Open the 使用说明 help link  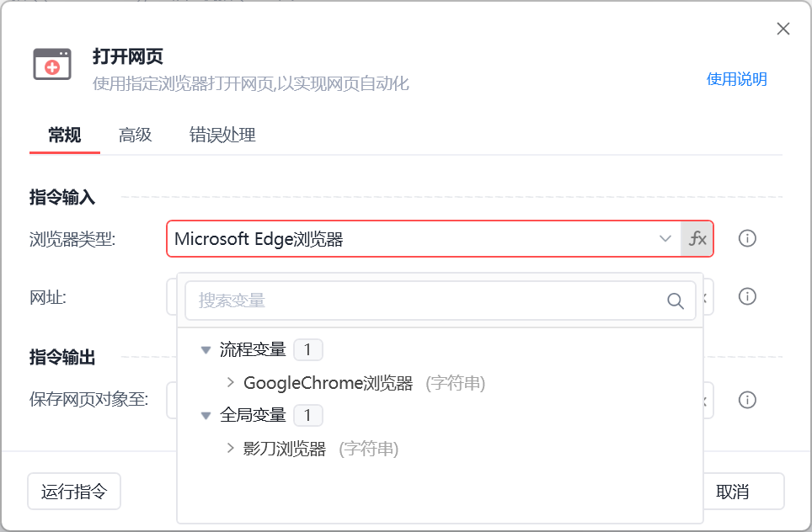pyautogui.click(x=736, y=79)
